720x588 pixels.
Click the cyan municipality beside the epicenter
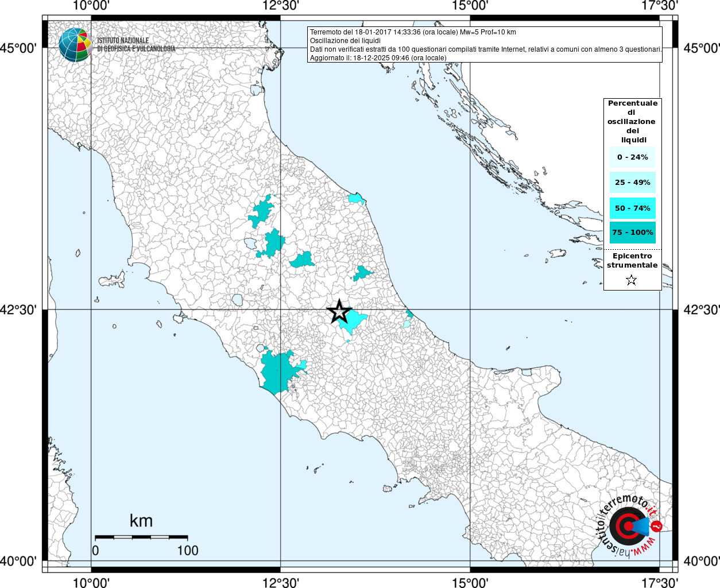click(354, 320)
